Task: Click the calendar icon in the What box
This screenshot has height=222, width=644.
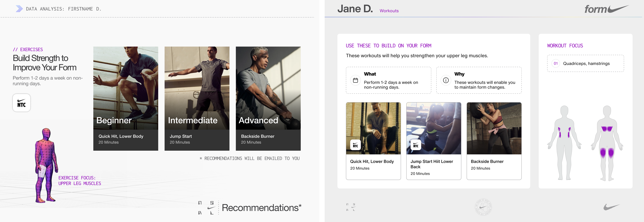Action: click(x=355, y=80)
